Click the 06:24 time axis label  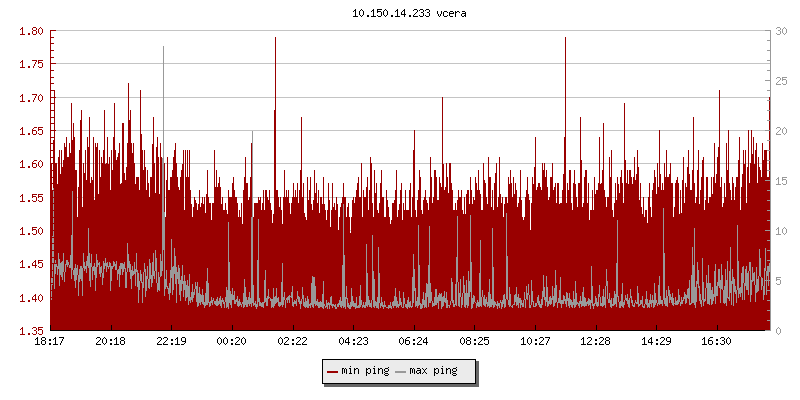tap(414, 341)
